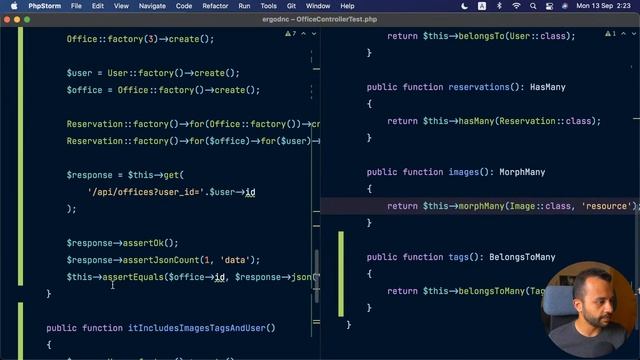Viewport: 640px width, 360px height.
Task: Open the keyboard input source icon
Action: point(482,6)
